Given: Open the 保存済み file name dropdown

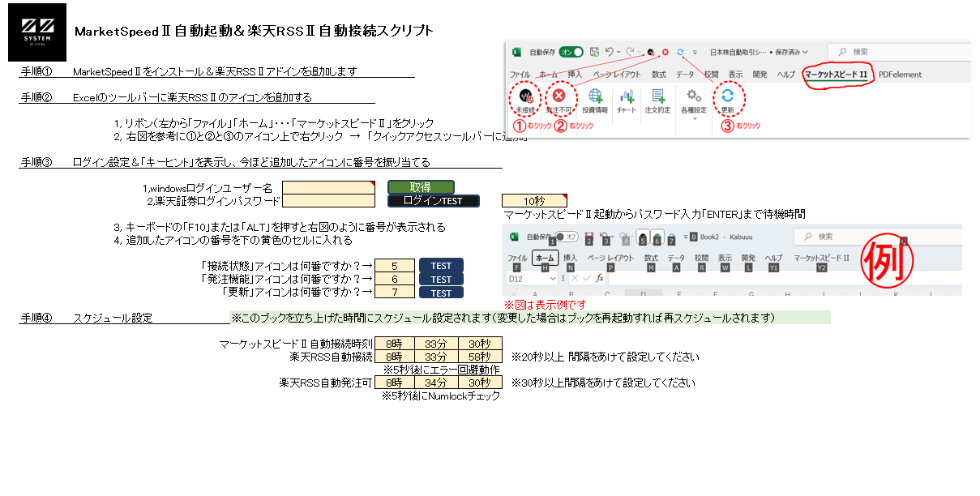Looking at the screenshot, I should click(803, 52).
